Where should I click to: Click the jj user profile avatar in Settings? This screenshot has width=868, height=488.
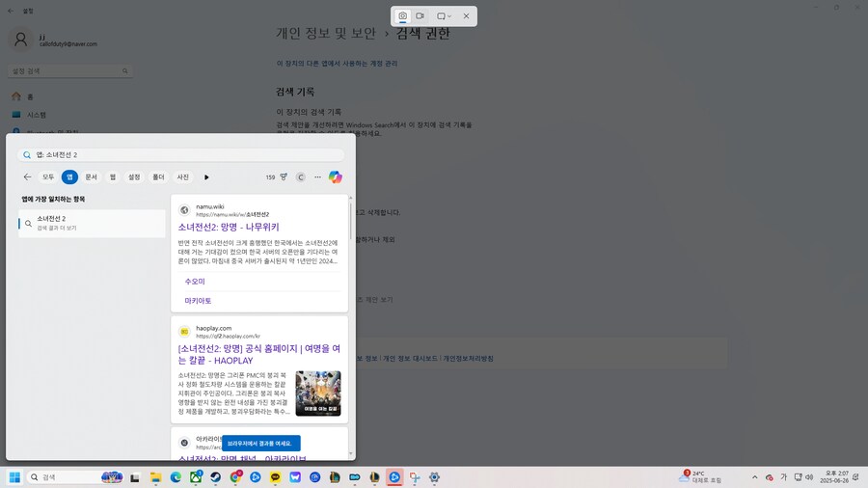pos(20,40)
